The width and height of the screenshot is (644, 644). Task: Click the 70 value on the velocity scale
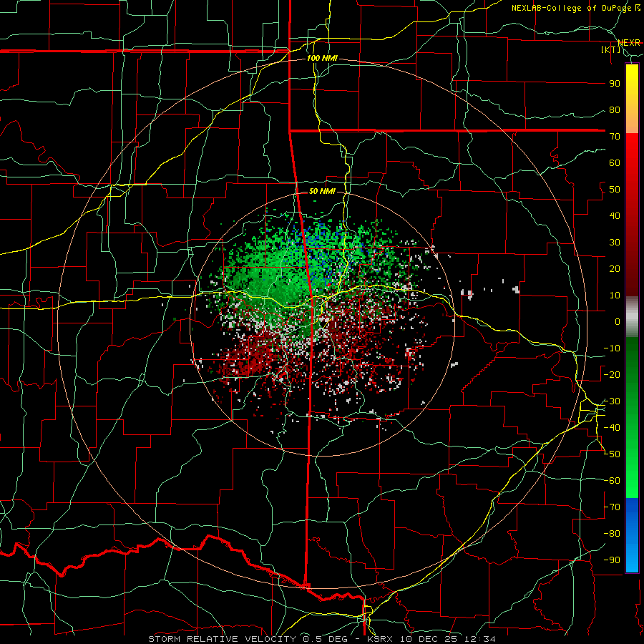(615, 137)
